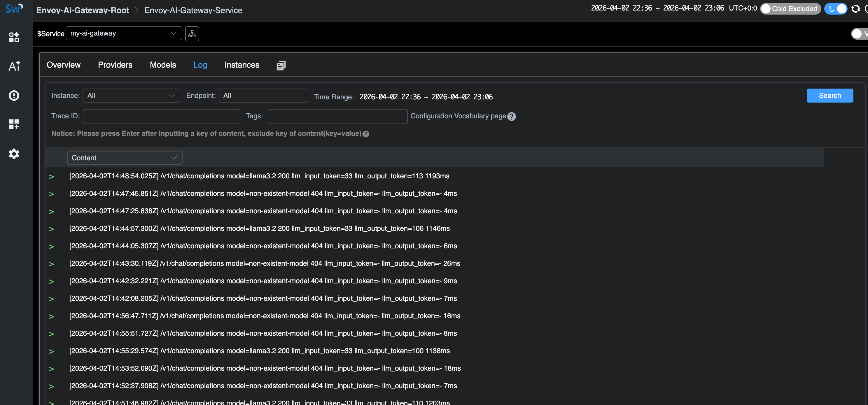This screenshot has height=405, width=868.
Task: Toggle the Cold Excluded switch
Action: pos(790,9)
